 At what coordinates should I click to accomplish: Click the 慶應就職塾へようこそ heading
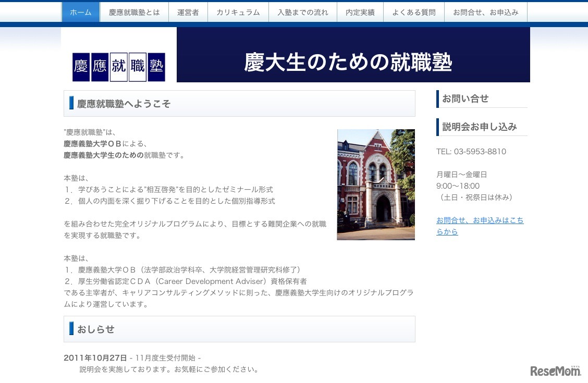[x=124, y=104]
